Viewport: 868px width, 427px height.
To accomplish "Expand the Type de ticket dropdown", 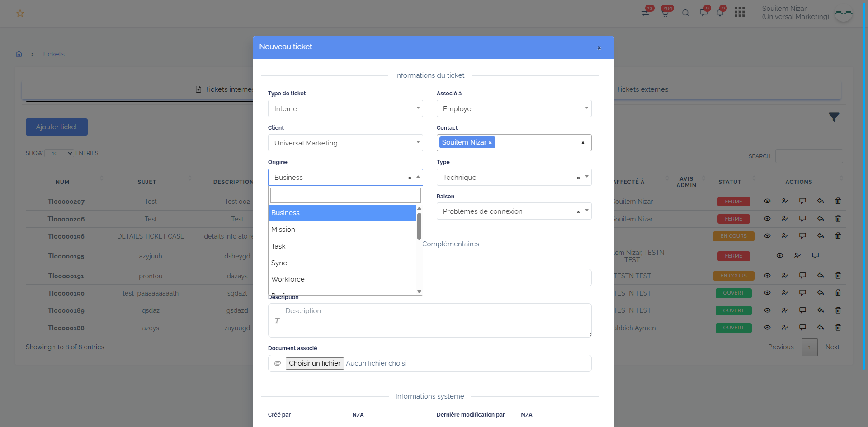I will (x=345, y=108).
